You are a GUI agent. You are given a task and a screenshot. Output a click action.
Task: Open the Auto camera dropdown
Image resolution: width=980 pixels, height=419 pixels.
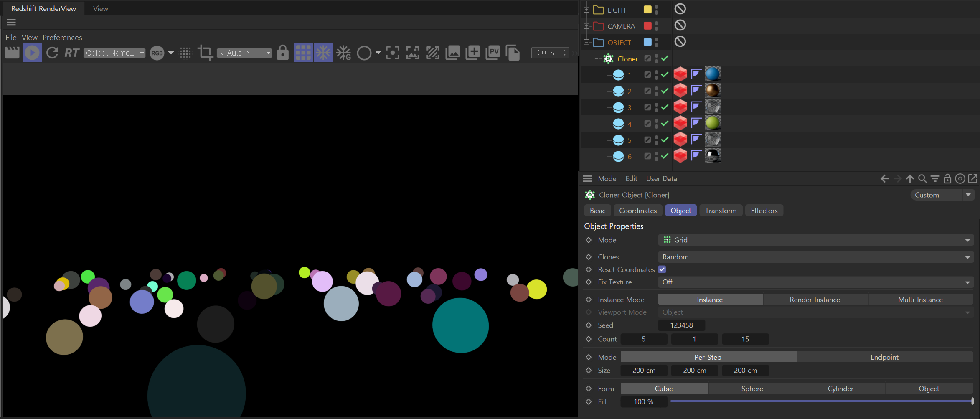pos(244,53)
